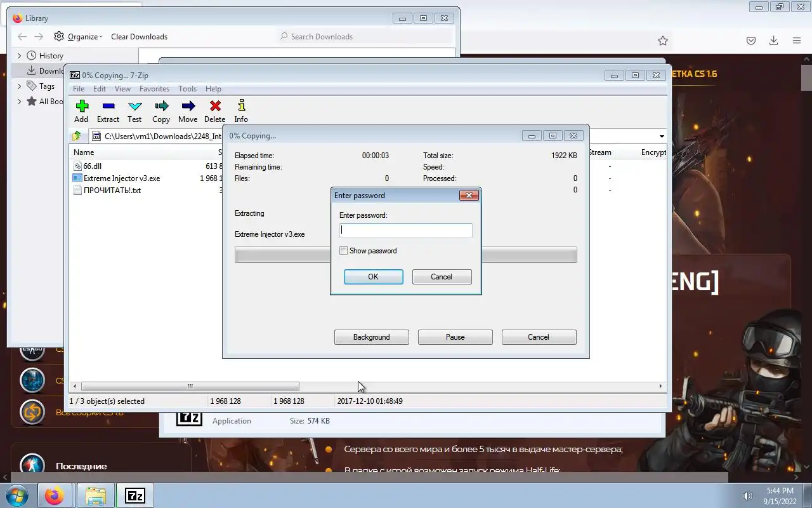Viewport: 812px width, 508px height.
Task: Open the Help menu in 7-Zip
Action: [x=213, y=89]
